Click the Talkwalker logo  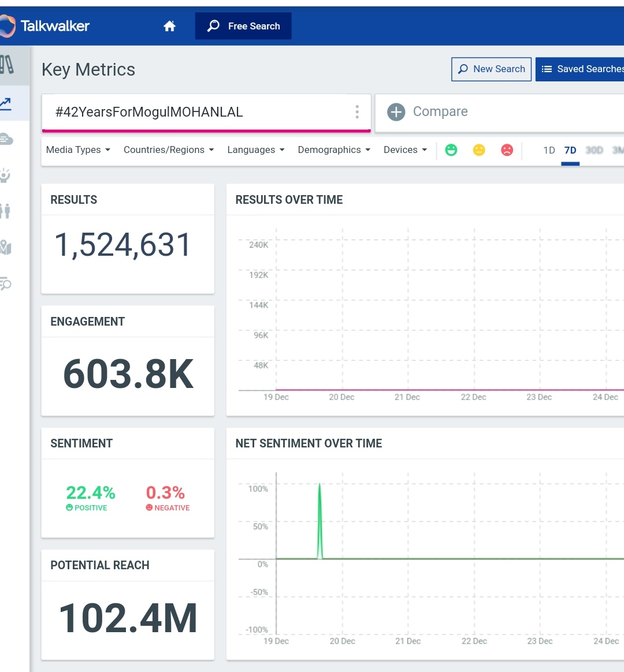coord(44,26)
